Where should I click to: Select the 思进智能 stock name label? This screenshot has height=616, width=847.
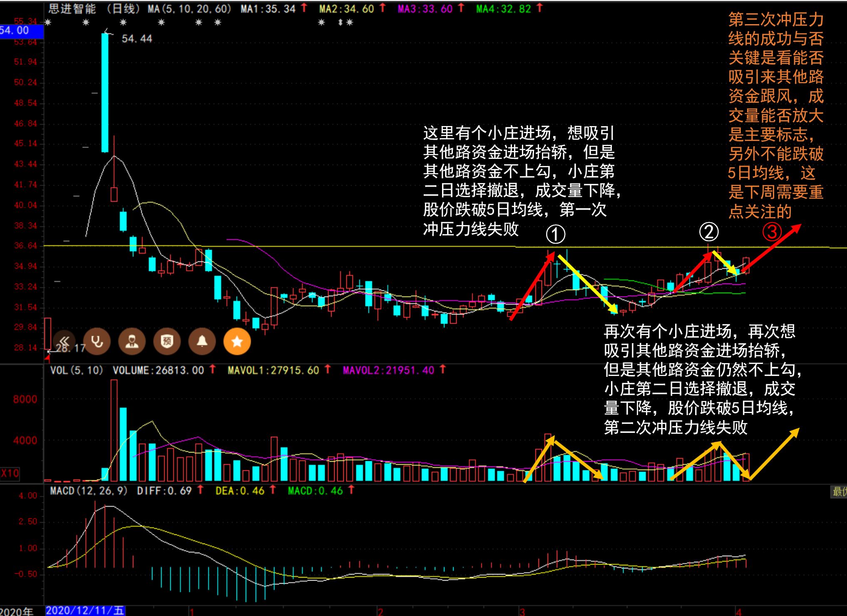pos(72,9)
